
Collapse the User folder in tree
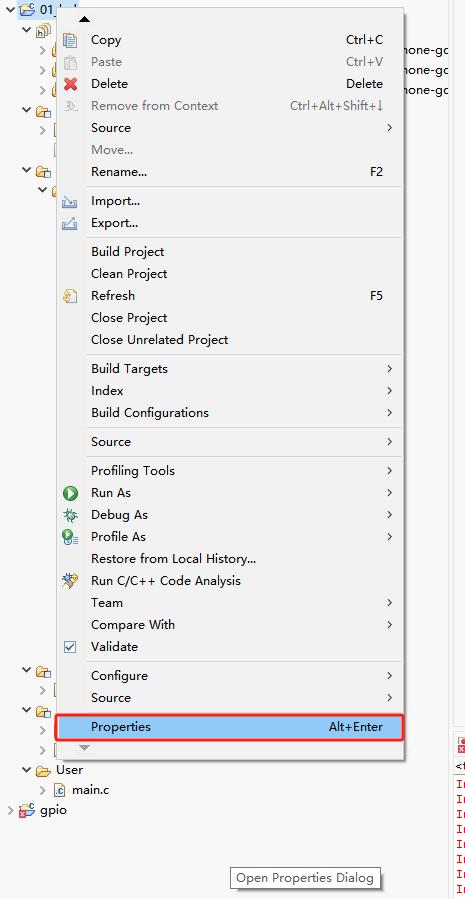26,769
